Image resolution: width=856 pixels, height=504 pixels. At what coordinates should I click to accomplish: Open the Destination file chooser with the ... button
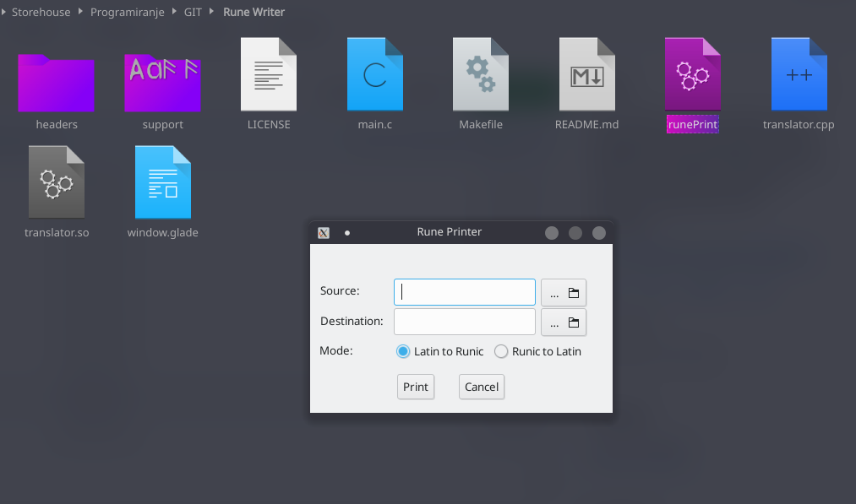point(554,322)
